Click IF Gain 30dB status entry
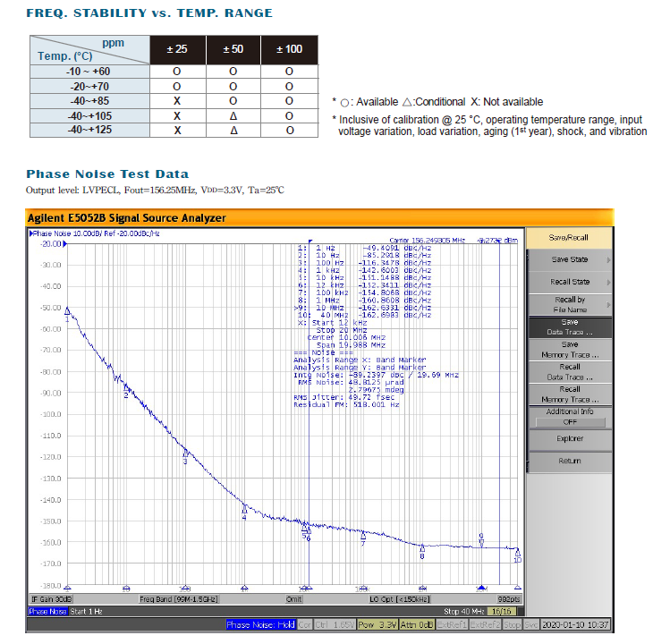The width and height of the screenshot is (653, 644). pyautogui.click(x=52, y=599)
